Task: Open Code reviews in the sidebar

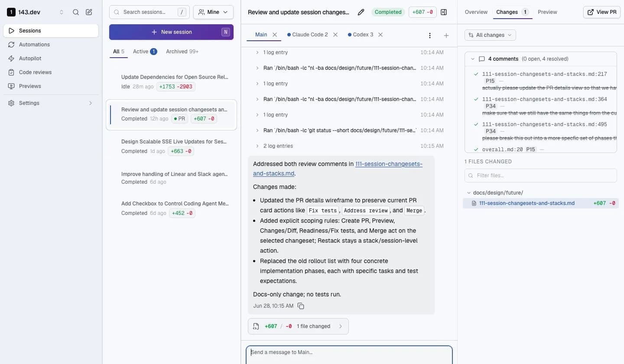Action: [x=51, y=72]
